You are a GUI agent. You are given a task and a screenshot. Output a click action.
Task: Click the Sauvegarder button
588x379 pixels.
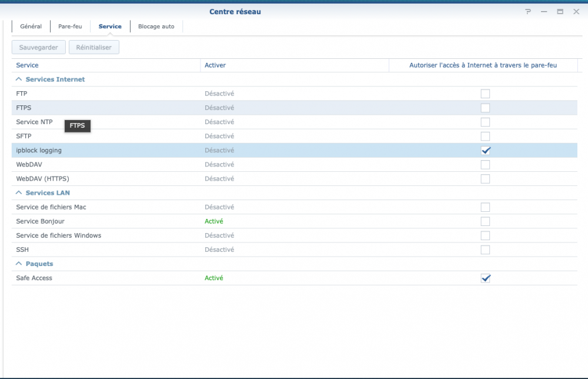tap(39, 47)
